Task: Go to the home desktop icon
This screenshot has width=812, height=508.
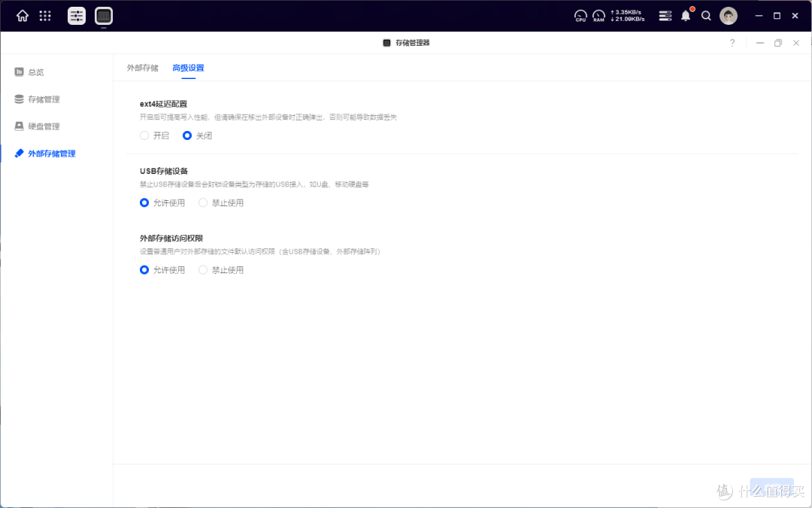Action: (23, 16)
